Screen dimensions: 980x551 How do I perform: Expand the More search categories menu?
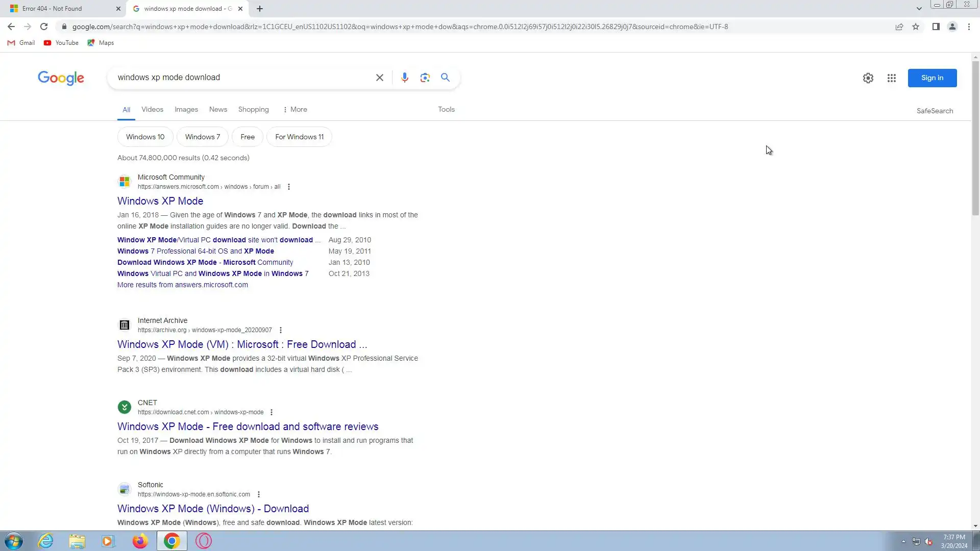coord(295,110)
